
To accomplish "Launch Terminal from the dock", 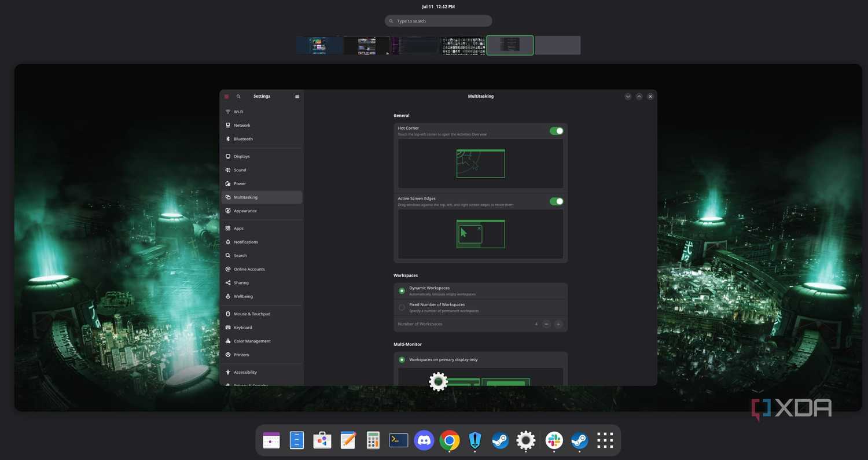I will (399, 440).
